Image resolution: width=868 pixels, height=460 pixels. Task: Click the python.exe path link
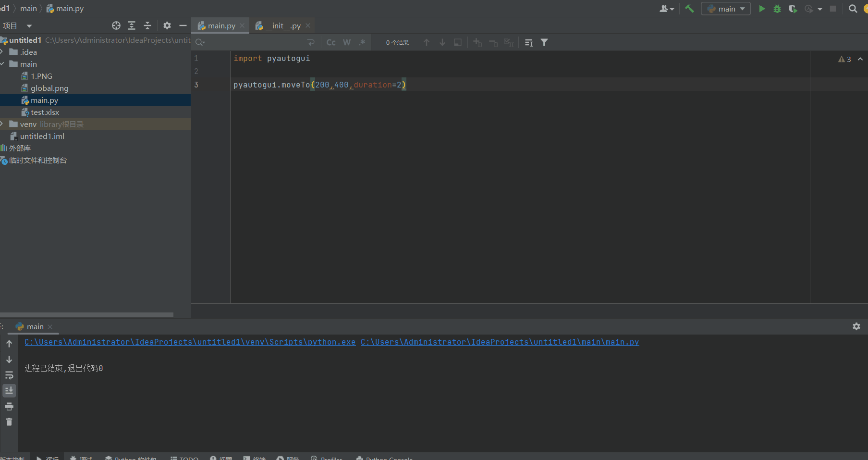(x=190, y=342)
